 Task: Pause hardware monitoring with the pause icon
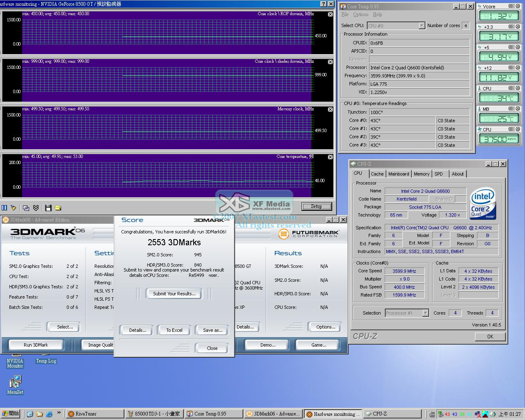pyautogui.click(x=5, y=208)
